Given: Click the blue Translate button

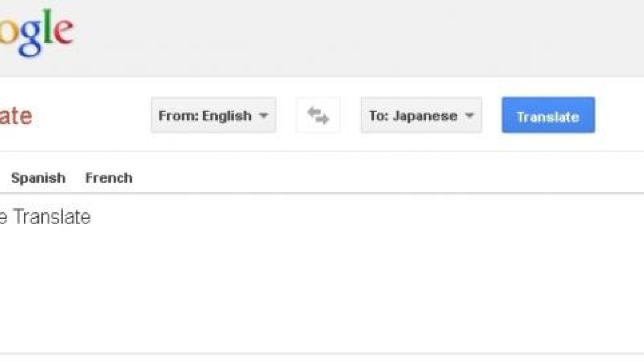Looking at the screenshot, I should 548,115.
